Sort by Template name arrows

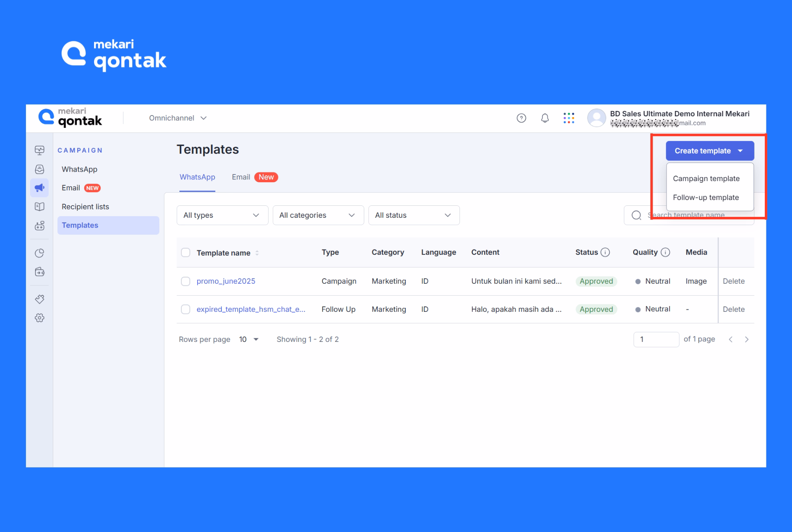(x=257, y=253)
